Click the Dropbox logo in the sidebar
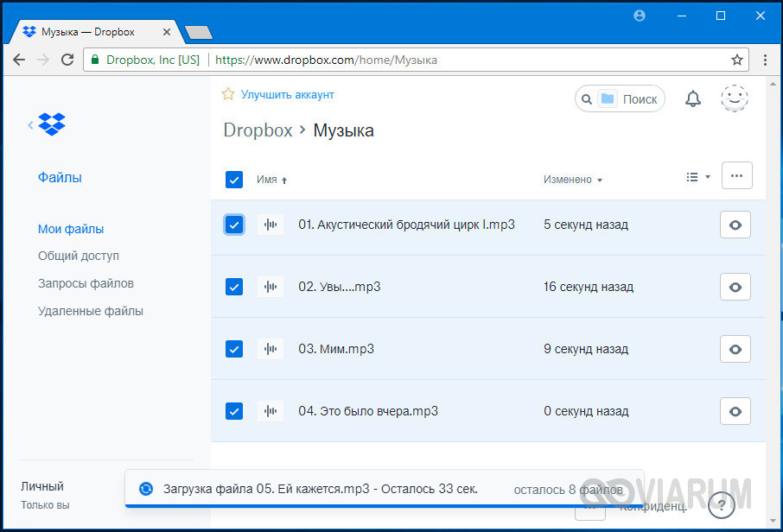This screenshot has height=532, width=783. coord(52,124)
